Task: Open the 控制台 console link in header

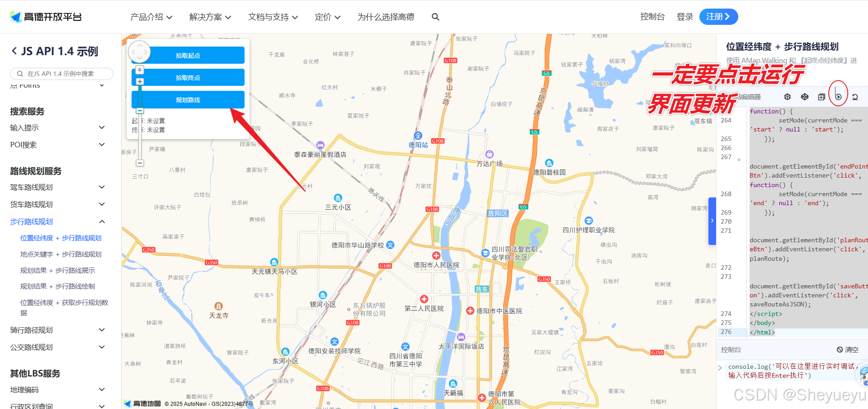Action: point(652,17)
